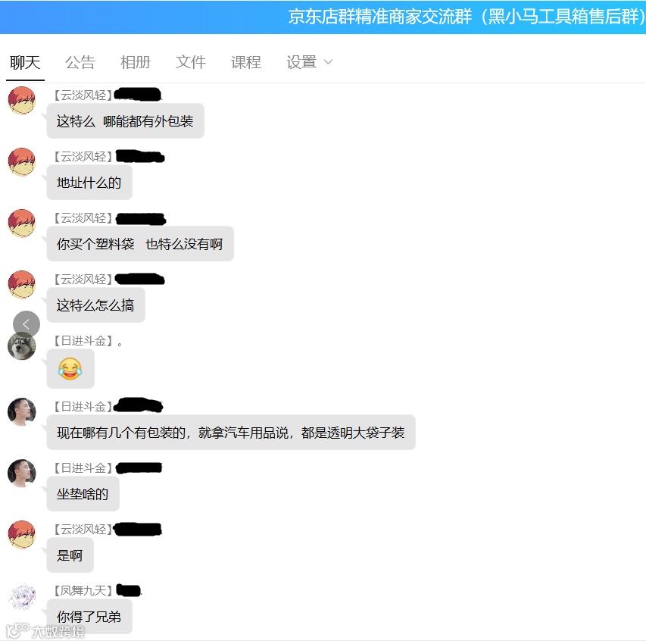Click the 【日进斗金】 sender name above emoji
Screen dimensions: 646x644
point(83,341)
